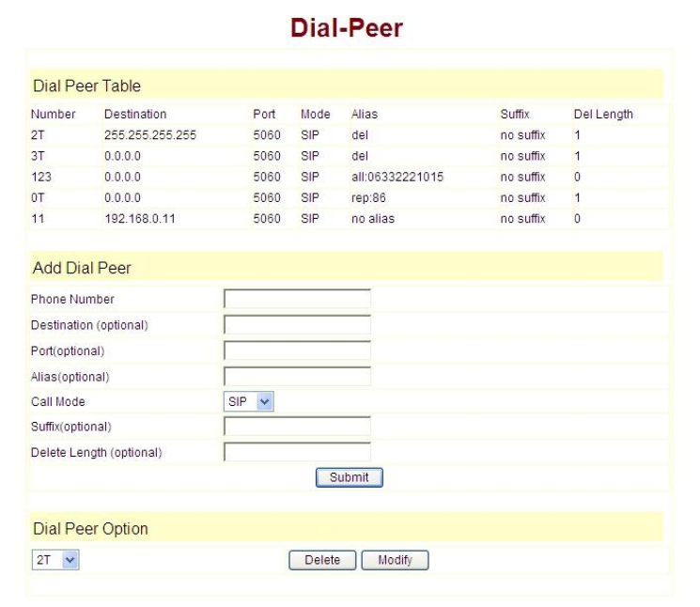Click the Suffix column header
The height and width of the screenshot is (607, 700).
[515, 114]
